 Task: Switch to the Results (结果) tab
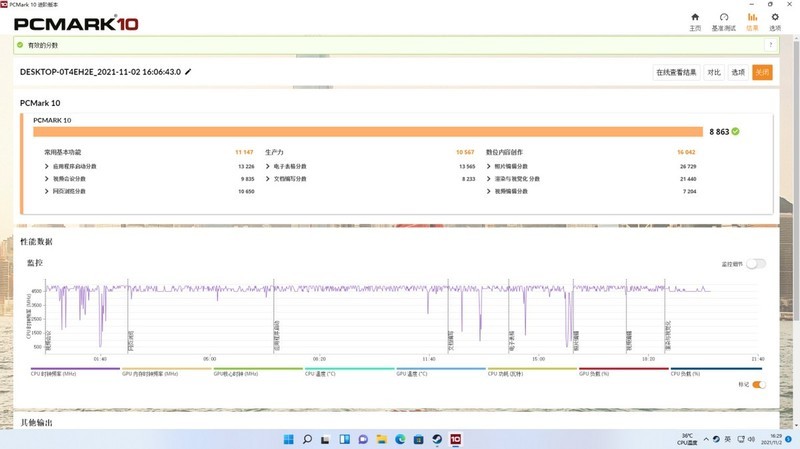[x=752, y=21]
